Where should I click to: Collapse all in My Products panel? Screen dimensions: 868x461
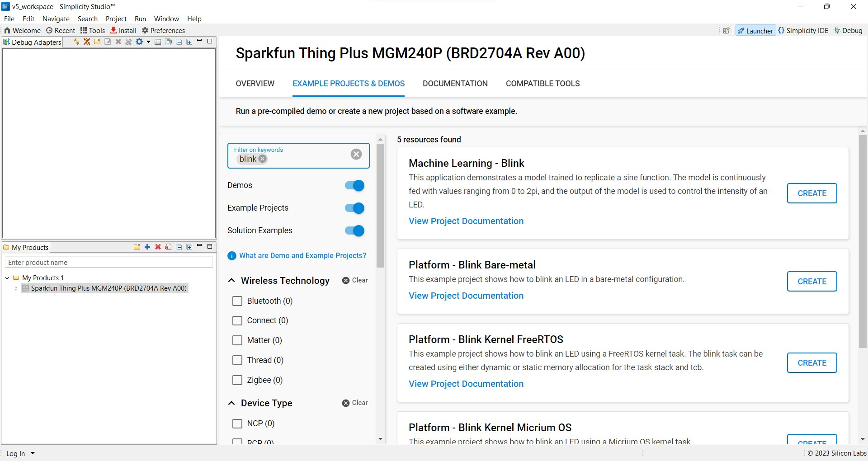tap(179, 247)
